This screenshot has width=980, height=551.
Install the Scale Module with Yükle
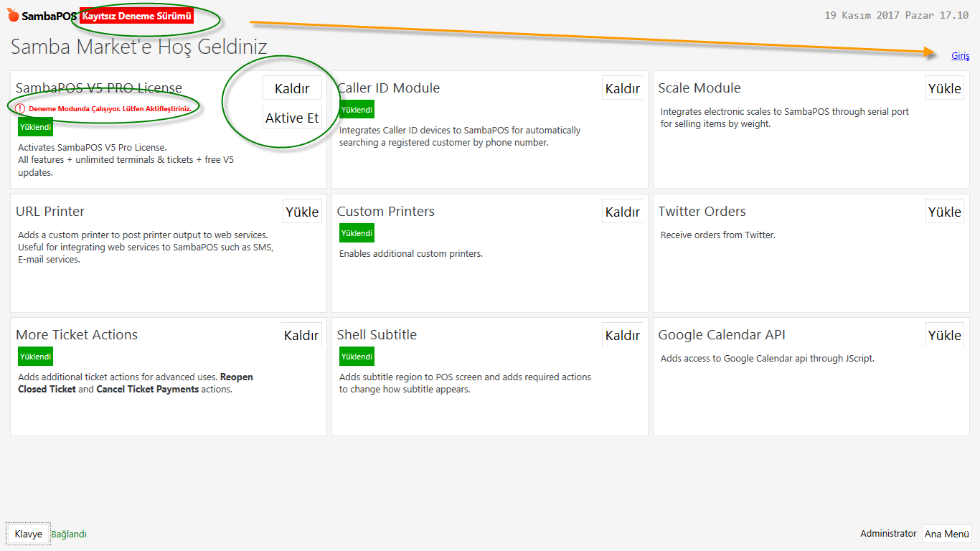click(x=944, y=88)
